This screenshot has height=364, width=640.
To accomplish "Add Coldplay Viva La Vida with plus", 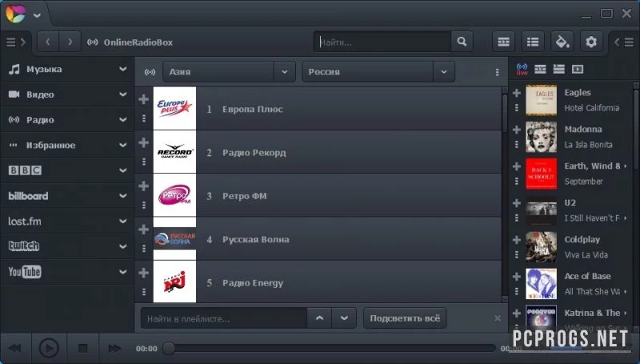I will pyautogui.click(x=517, y=239).
